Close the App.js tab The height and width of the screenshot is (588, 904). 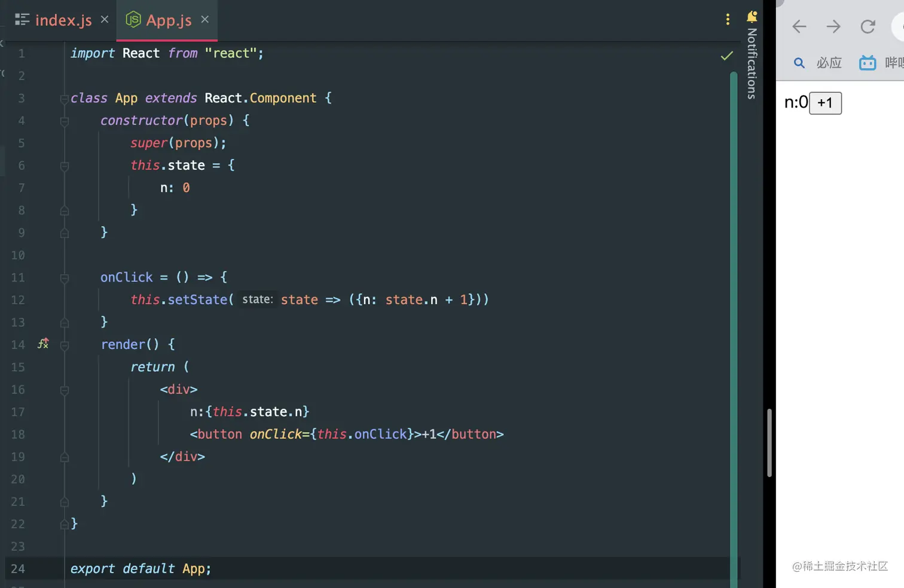pyautogui.click(x=205, y=19)
